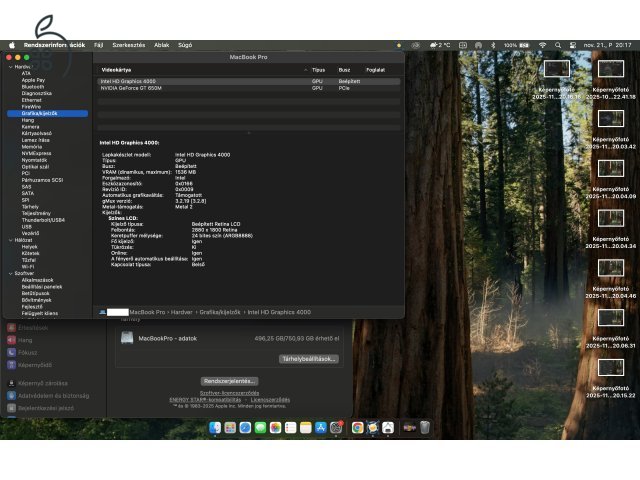Open Photos app in the Dock
640x480 pixels.
coord(276,427)
